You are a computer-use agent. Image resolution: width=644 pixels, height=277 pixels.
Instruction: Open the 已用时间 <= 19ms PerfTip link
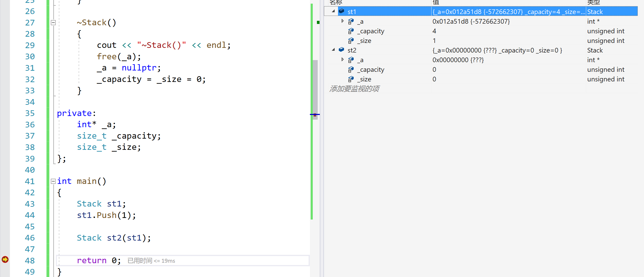(151, 261)
